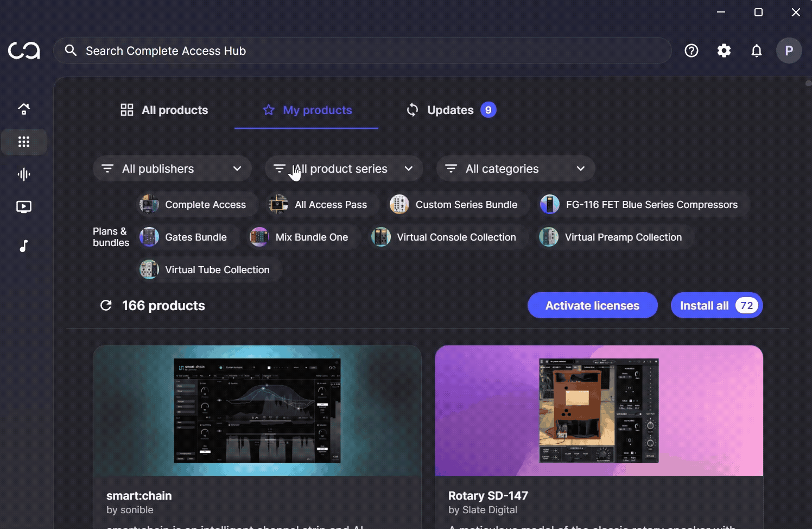Open the smart:chain product thumbnail
The width and height of the screenshot is (812, 529).
point(257,411)
